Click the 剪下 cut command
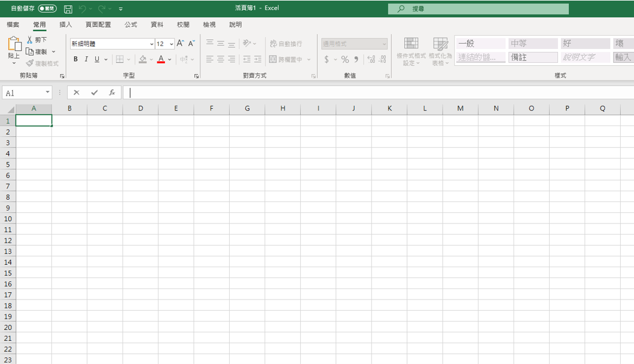 pyautogui.click(x=37, y=39)
